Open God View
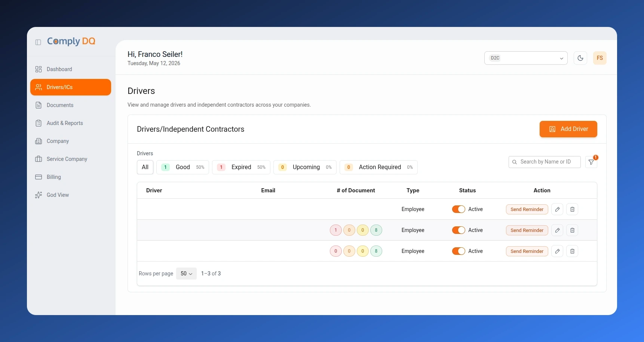This screenshot has height=342, width=644. coord(71,195)
